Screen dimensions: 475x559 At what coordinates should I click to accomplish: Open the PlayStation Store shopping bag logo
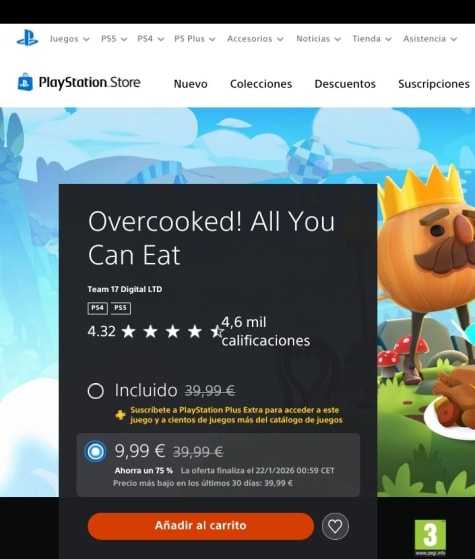click(x=25, y=82)
